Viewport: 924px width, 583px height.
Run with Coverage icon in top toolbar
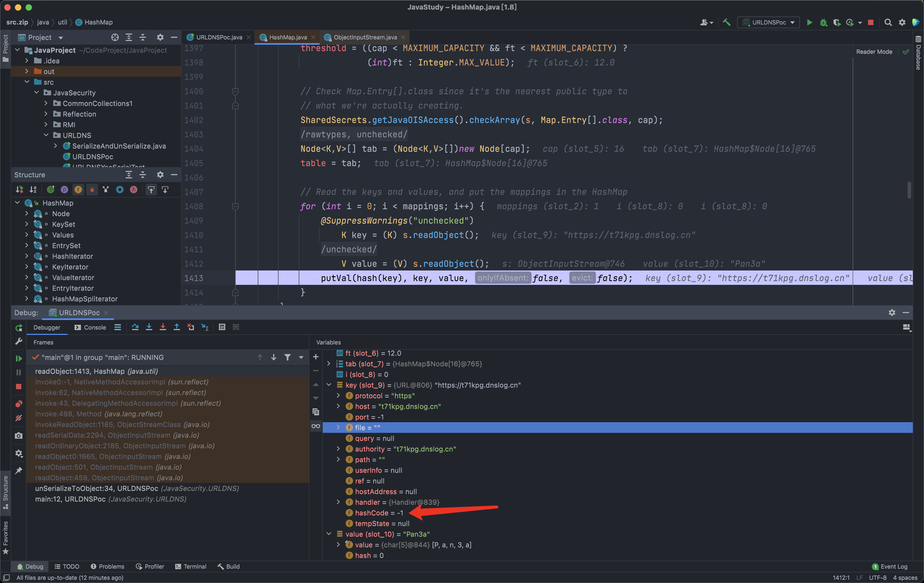pos(836,22)
